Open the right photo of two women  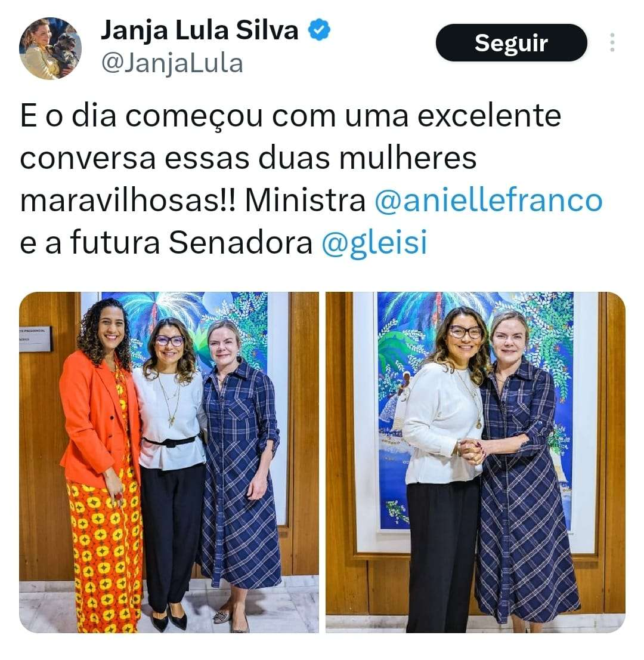coord(475,462)
